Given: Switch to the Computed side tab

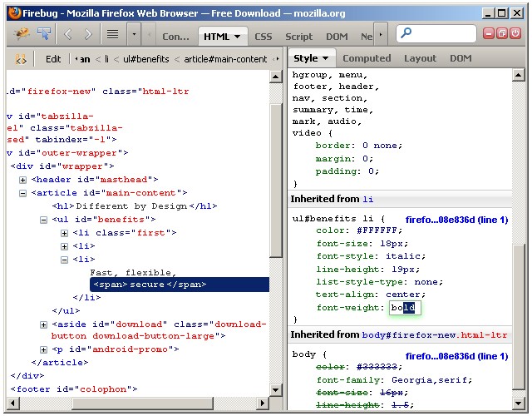Looking at the screenshot, I should (x=367, y=58).
